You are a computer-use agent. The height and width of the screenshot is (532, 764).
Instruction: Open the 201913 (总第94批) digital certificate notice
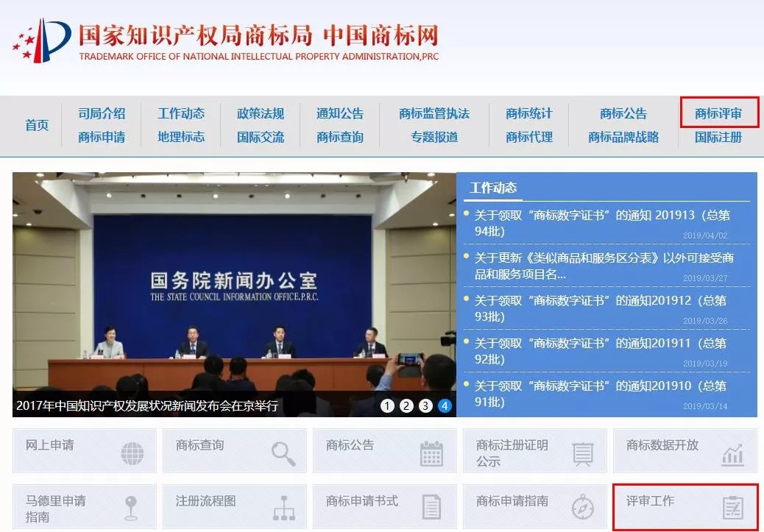click(602, 223)
